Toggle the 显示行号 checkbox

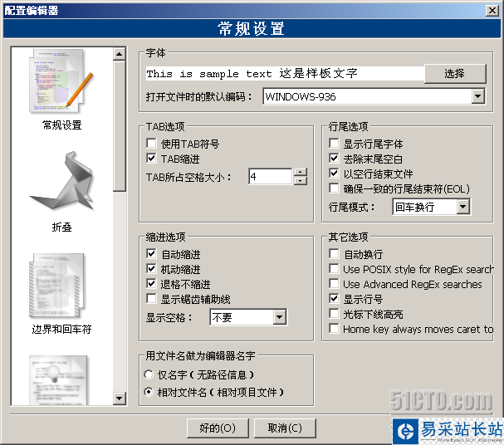click(334, 299)
